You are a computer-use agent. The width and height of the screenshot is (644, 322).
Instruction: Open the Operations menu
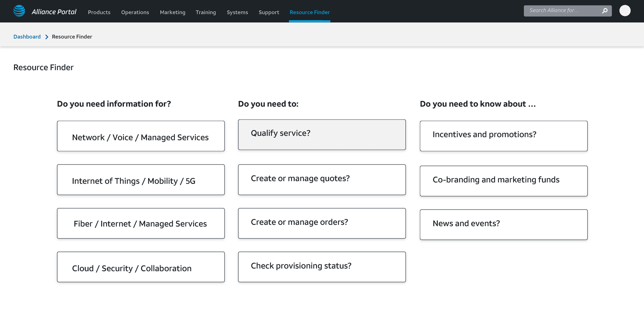[135, 12]
